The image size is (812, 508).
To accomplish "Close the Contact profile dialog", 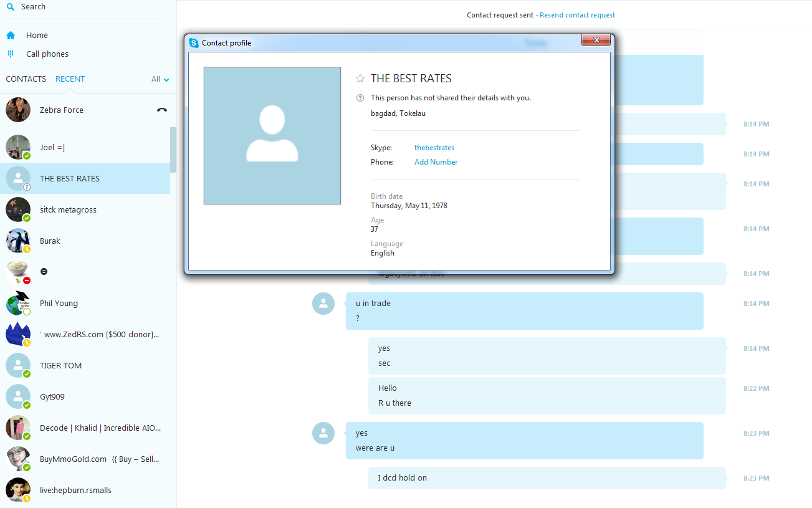I will (596, 41).
